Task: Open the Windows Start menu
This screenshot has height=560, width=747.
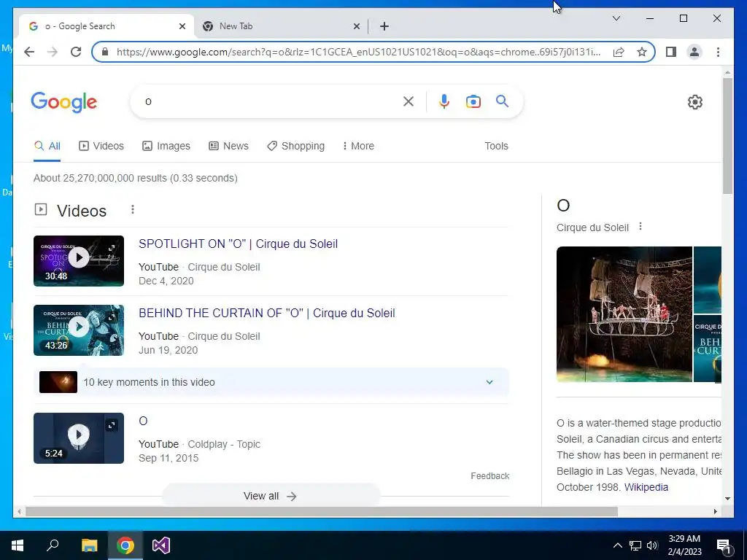Action: coord(18,545)
